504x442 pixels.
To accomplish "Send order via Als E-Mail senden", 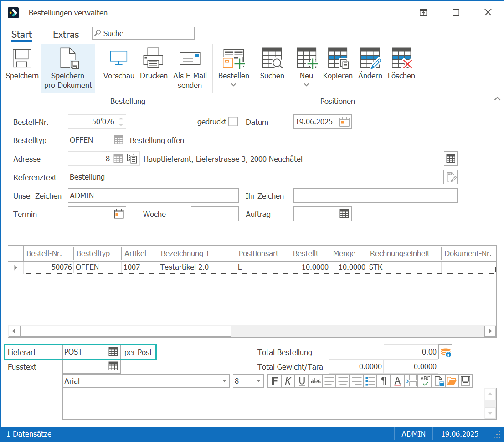I will point(190,68).
